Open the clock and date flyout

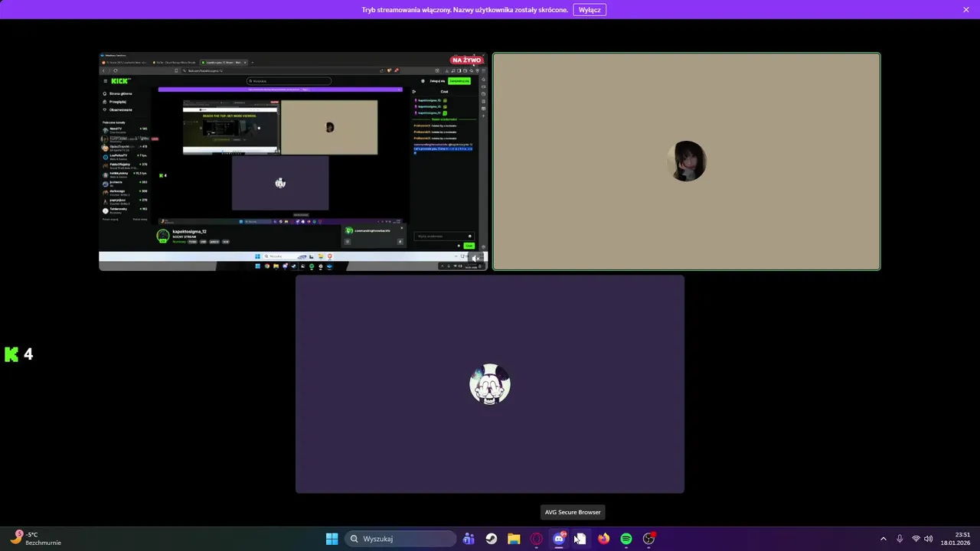pyautogui.click(x=955, y=539)
